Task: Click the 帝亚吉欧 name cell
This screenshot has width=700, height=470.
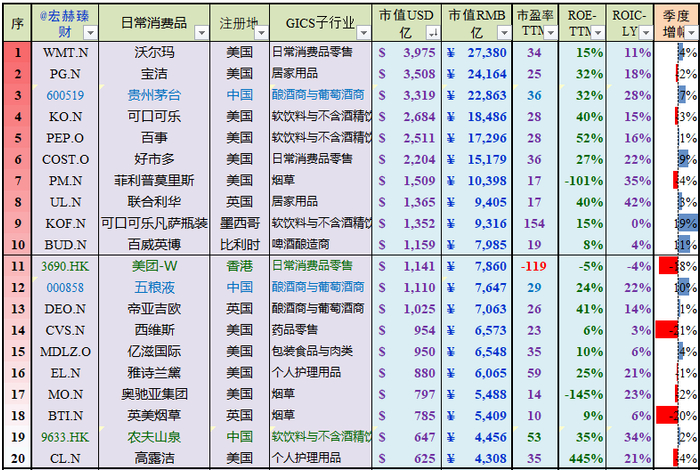Action: click(154, 309)
